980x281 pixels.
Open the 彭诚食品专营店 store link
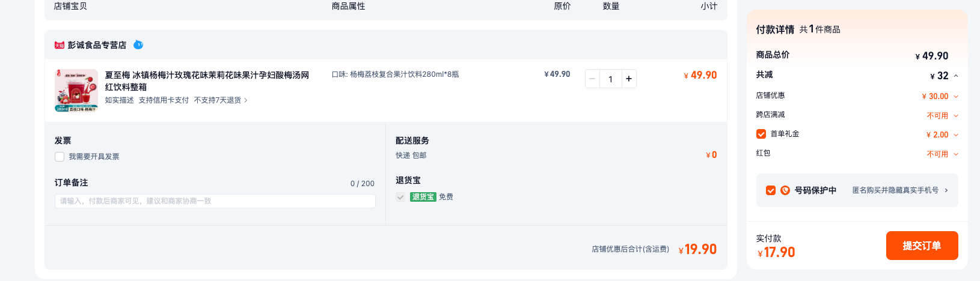tap(97, 45)
